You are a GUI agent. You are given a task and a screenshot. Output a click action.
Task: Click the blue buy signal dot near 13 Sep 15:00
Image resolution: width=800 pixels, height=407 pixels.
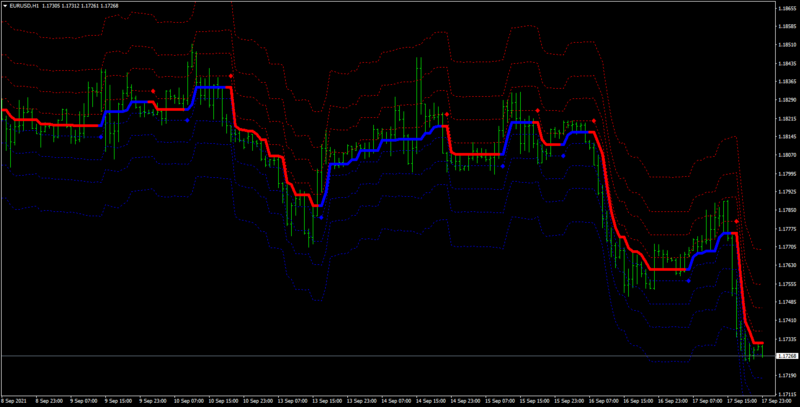tap(321, 218)
